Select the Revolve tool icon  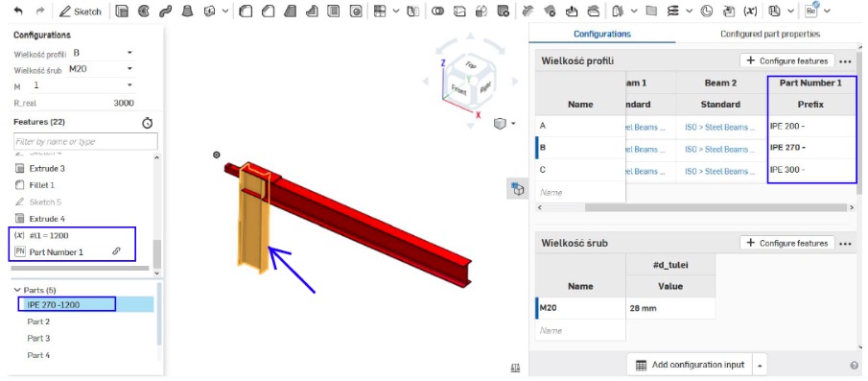point(143,12)
